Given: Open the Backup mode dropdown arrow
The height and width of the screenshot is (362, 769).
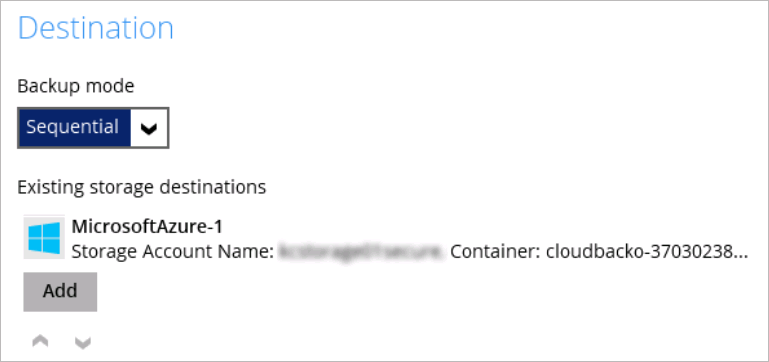Looking at the screenshot, I should [x=149, y=128].
